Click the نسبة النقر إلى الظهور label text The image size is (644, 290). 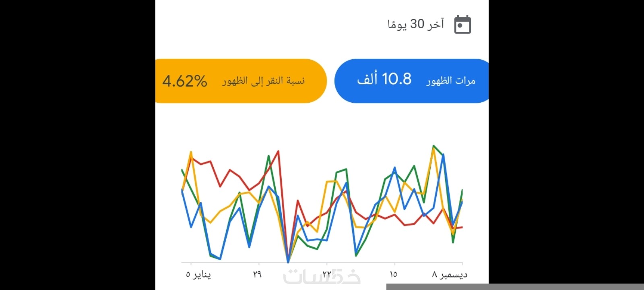pos(264,81)
